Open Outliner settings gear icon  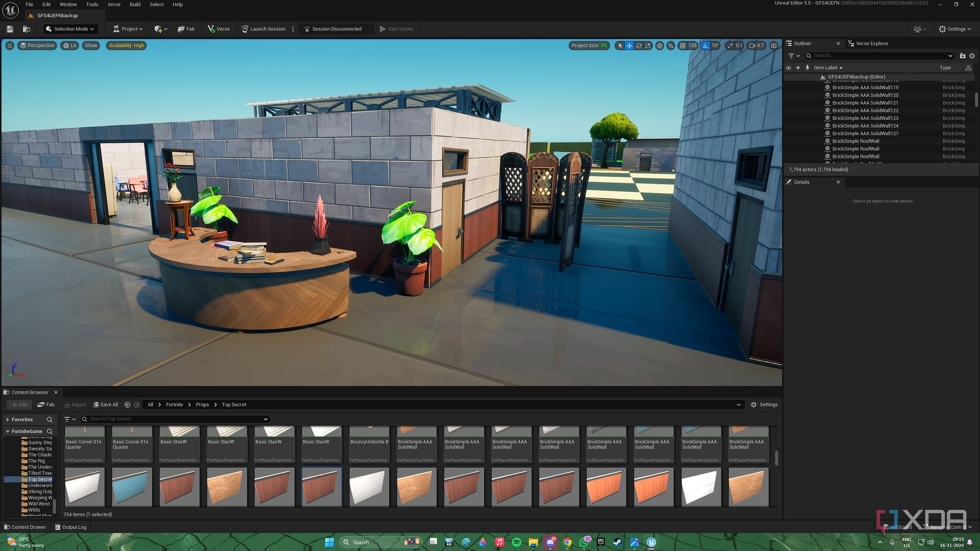(972, 56)
